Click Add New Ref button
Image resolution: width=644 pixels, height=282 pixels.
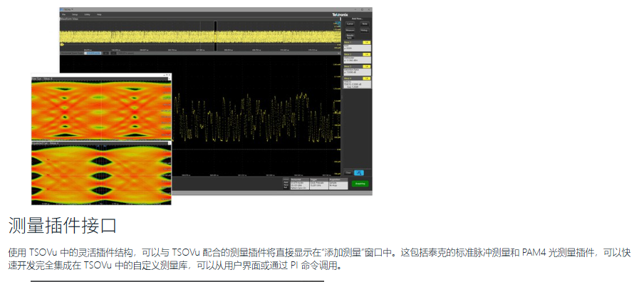point(286,184)
